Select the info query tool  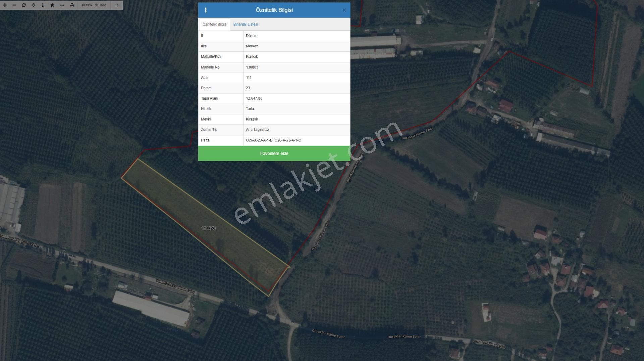click(43, 5)
